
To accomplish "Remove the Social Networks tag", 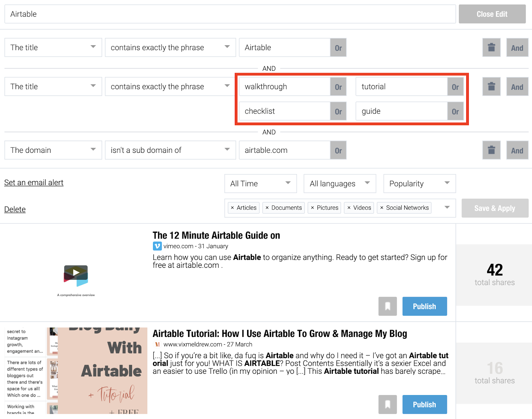I will 382,208.
